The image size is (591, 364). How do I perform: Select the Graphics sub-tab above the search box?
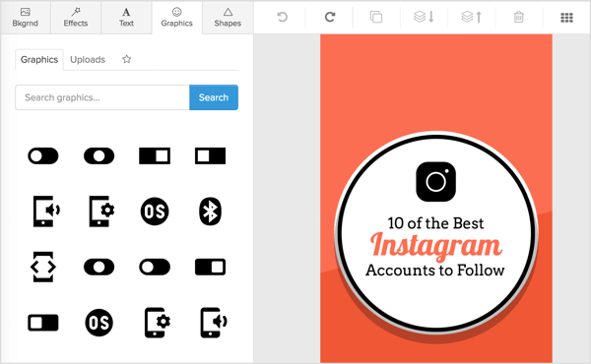(x=39, y=59)
